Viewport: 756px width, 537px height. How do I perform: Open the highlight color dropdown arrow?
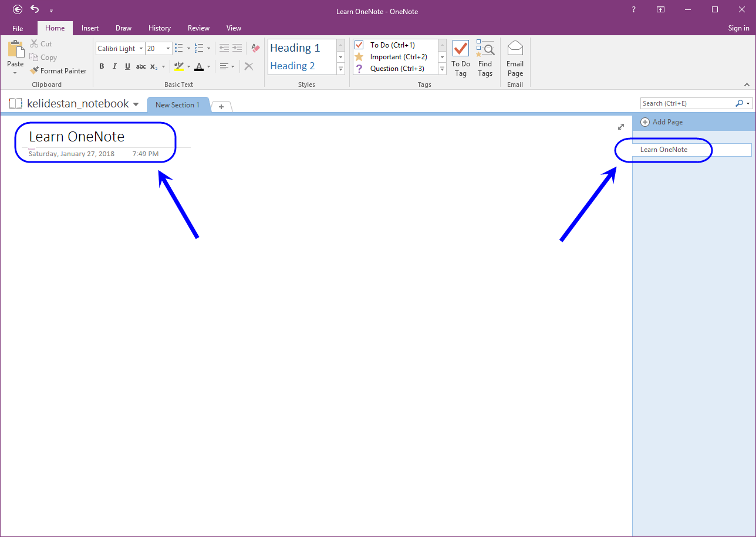pos(188,66)
